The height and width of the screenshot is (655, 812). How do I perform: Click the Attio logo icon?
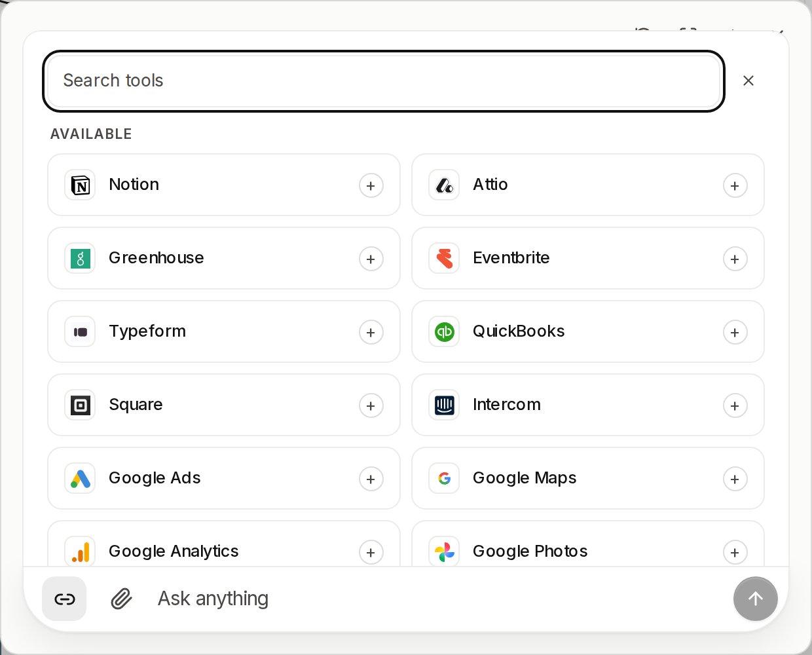click(x=445, y=185)
